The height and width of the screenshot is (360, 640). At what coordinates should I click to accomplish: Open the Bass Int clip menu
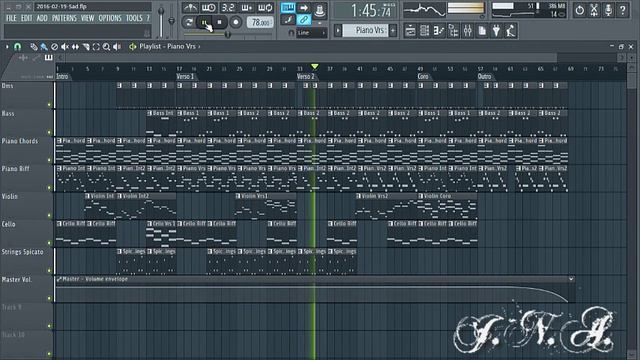coord(149,113)
